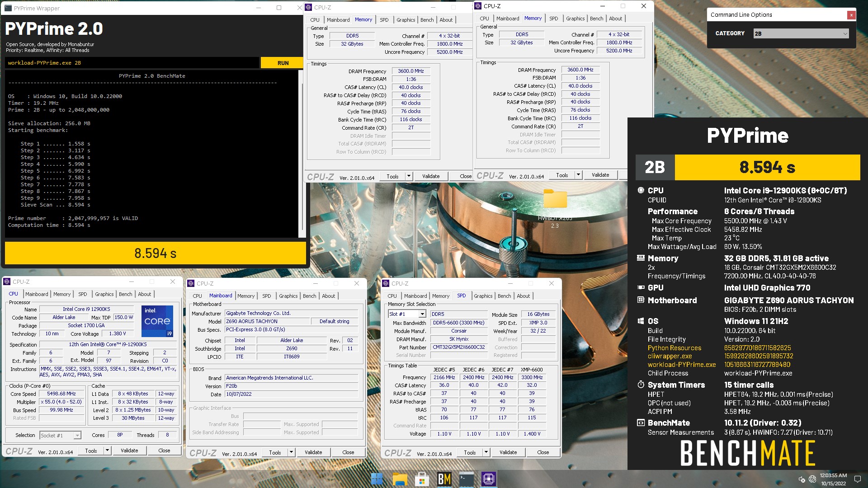This screenshot has width=868, height=488.
Task: Select the HWBOT x265 desktop folder
Action: [555, 208]
